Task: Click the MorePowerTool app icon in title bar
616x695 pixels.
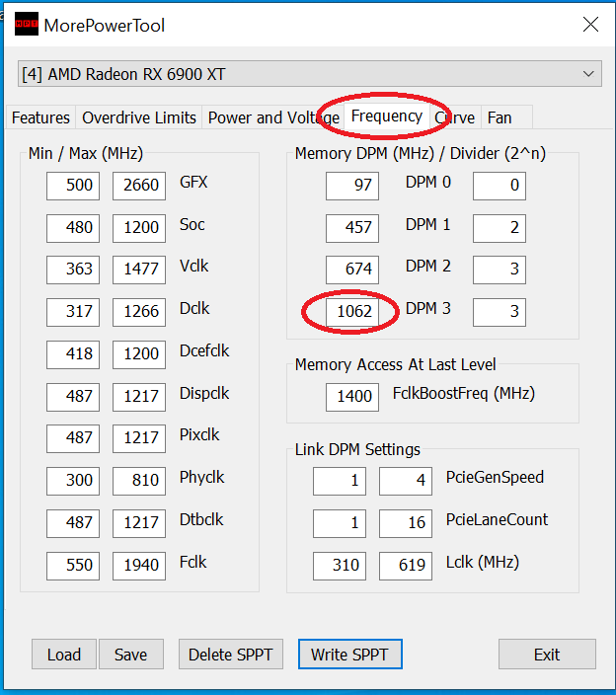Action: 27,25
